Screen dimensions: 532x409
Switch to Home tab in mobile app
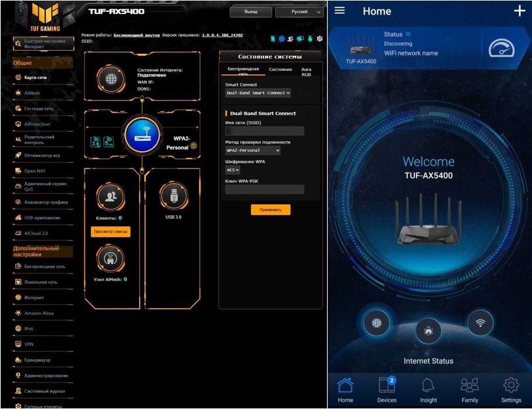[345, 390]
